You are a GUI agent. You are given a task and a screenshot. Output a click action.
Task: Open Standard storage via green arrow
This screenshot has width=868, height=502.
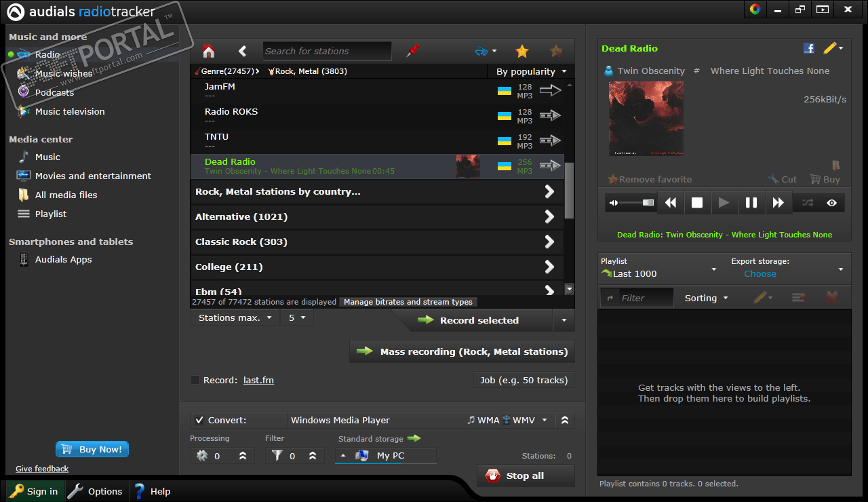click(414, 439)
